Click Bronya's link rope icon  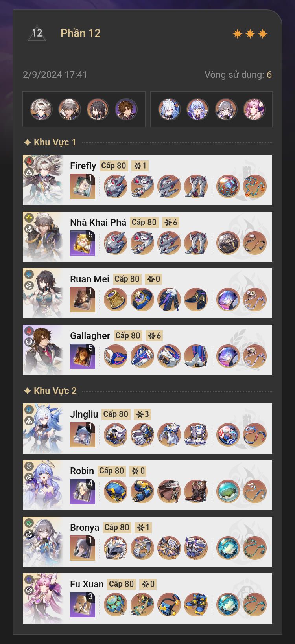255,548
